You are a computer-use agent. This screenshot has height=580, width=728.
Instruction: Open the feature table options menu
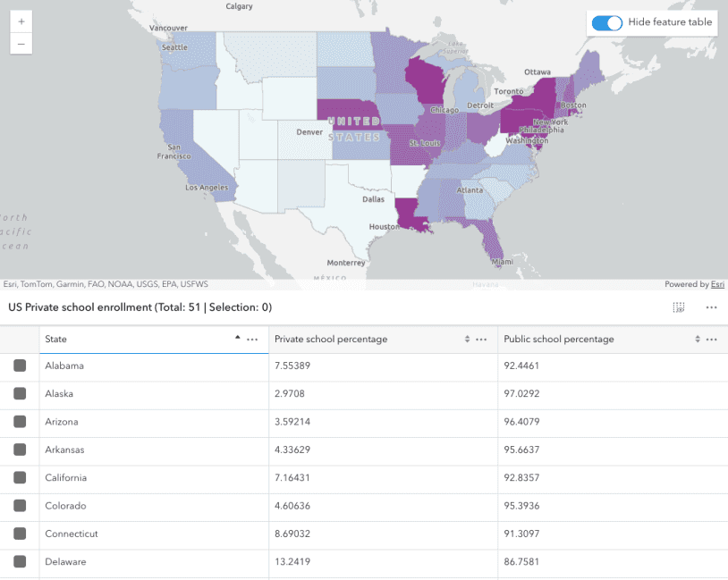coord(711,307)
